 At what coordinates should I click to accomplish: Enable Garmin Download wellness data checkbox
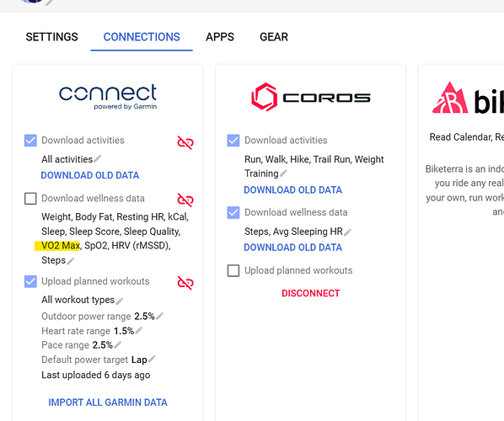click(x=30, y=199)
